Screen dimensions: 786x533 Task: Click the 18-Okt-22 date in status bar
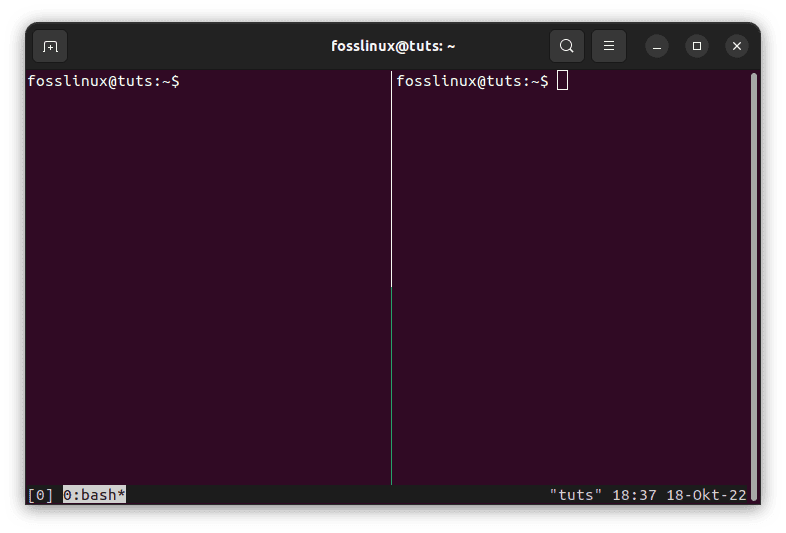click(705, 495)
